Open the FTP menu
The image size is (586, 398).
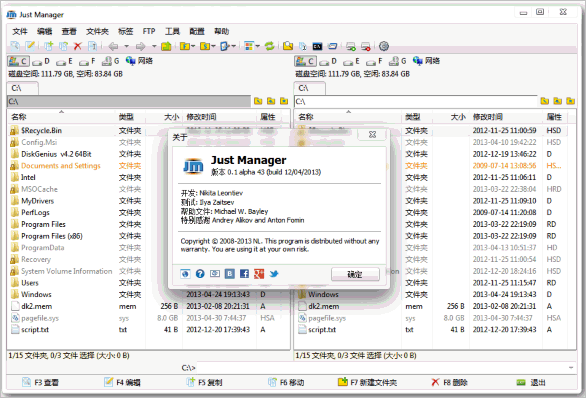[149, 31]
